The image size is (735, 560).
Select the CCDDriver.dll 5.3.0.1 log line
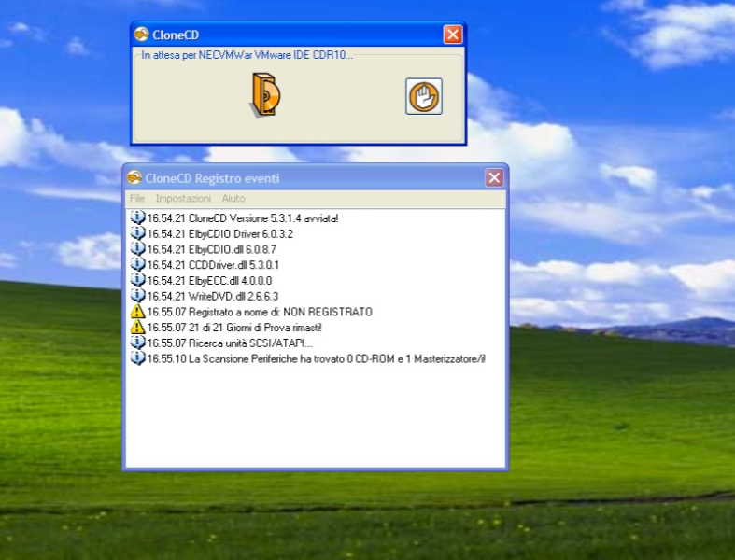point(214,265)
